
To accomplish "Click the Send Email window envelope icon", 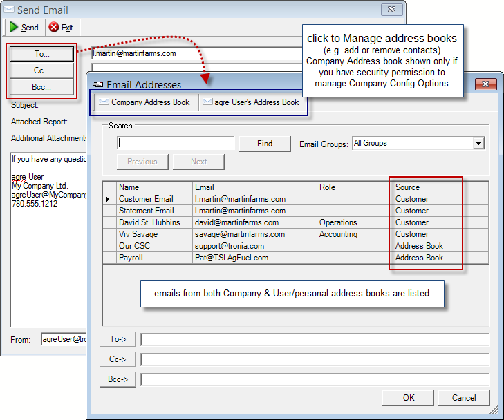I will [x=9, y=10].
